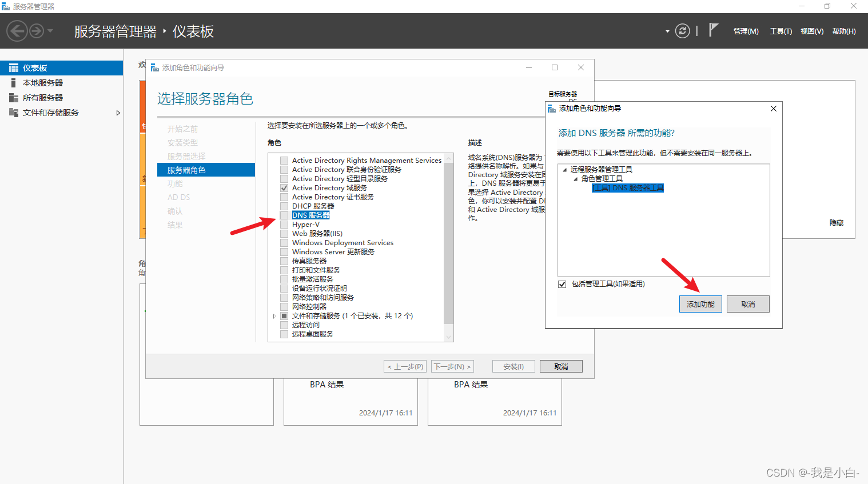Click 取消 in the DNS features dialog
This screenshot has height=484, width=868.
coord(748,304)
